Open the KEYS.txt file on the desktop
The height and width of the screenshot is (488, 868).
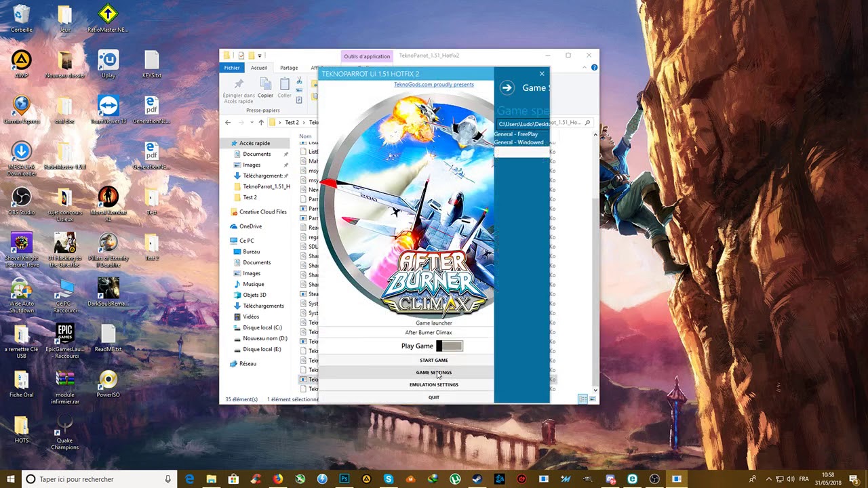(x=152, y=64)
